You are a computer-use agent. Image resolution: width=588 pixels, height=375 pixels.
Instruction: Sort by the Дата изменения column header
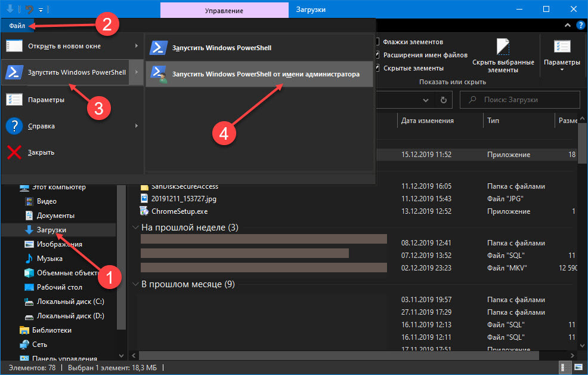point(440,121)
